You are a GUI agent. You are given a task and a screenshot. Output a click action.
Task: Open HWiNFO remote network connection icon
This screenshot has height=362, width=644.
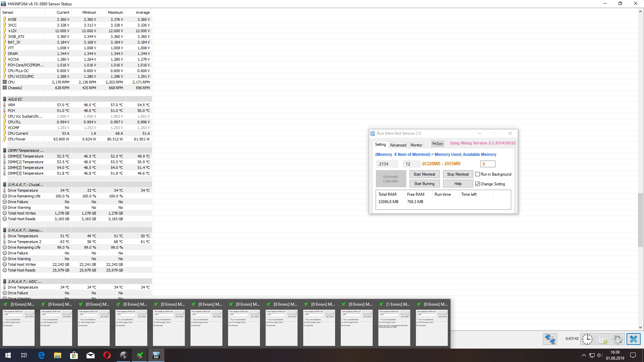(550, 339)
